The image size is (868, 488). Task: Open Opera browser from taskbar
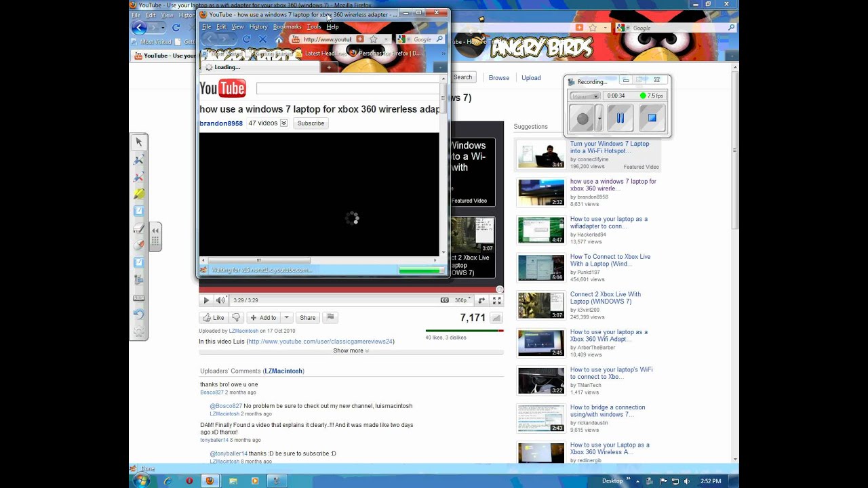189,481
